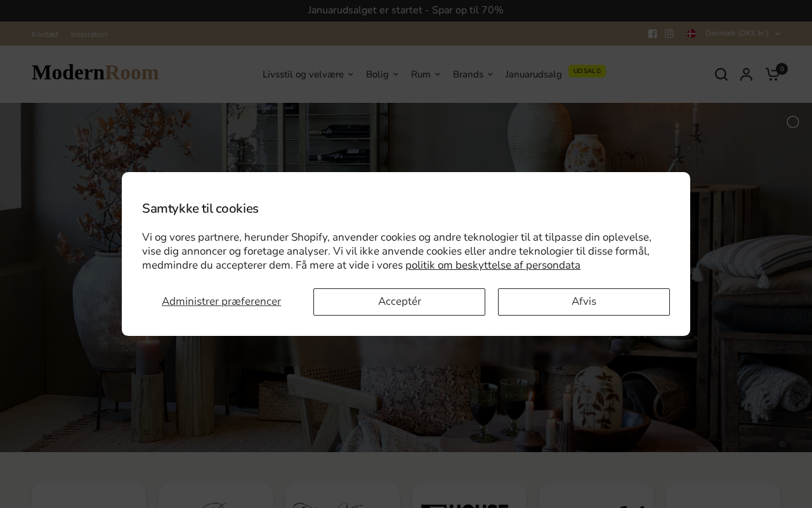Open the account profile icon
The height and width of the screenshot is (508, 812).
pos(747,74)
